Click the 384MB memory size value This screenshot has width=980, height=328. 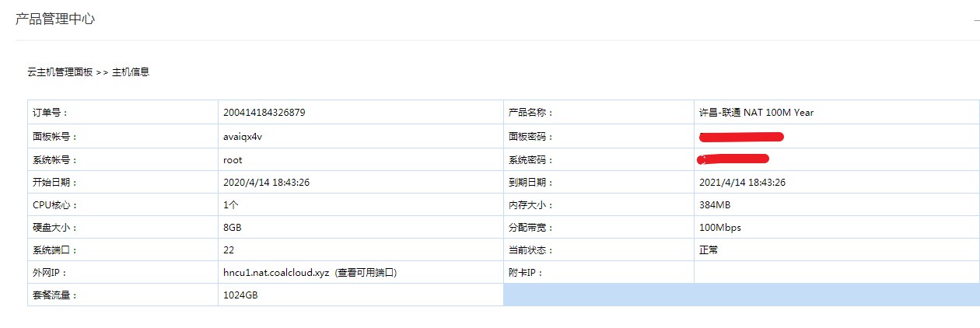715,205
